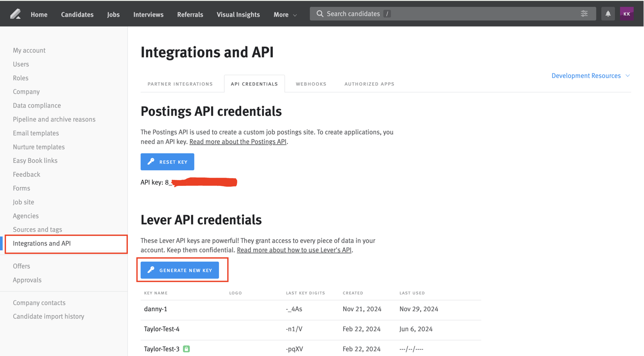Switch to the Webhooks tab

(x=311, y=84)
